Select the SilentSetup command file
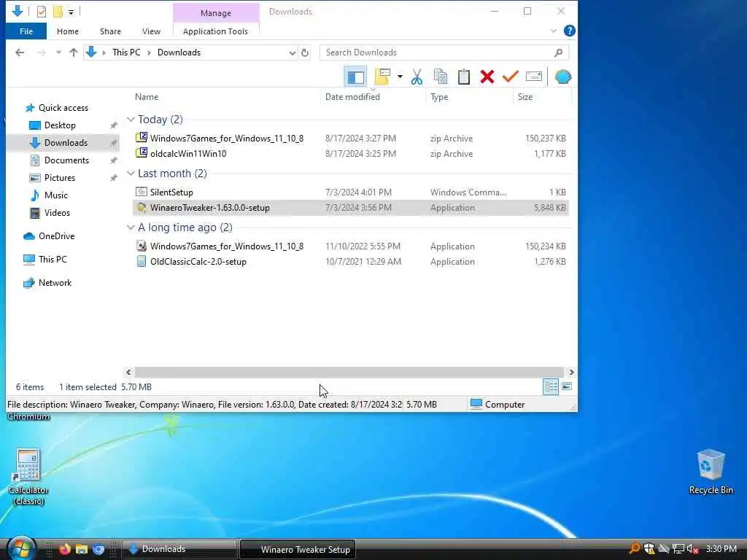 coord(351,192)
